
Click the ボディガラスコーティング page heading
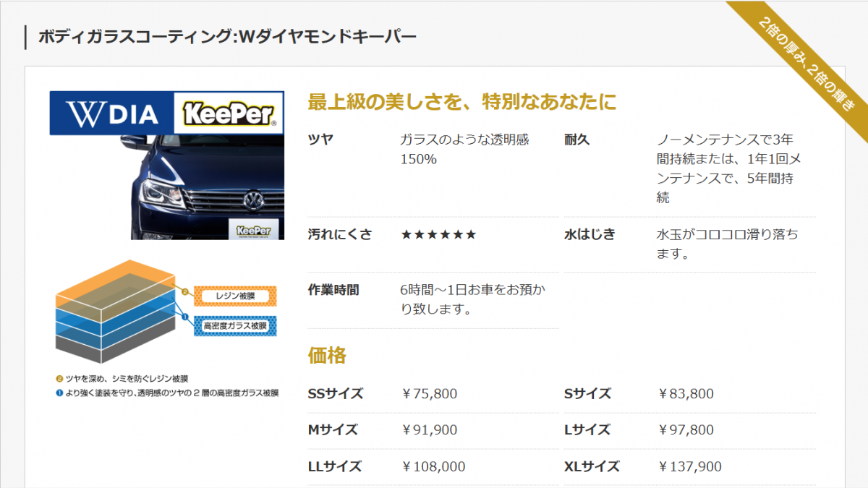pyautogui.click(x=227, y=36)
